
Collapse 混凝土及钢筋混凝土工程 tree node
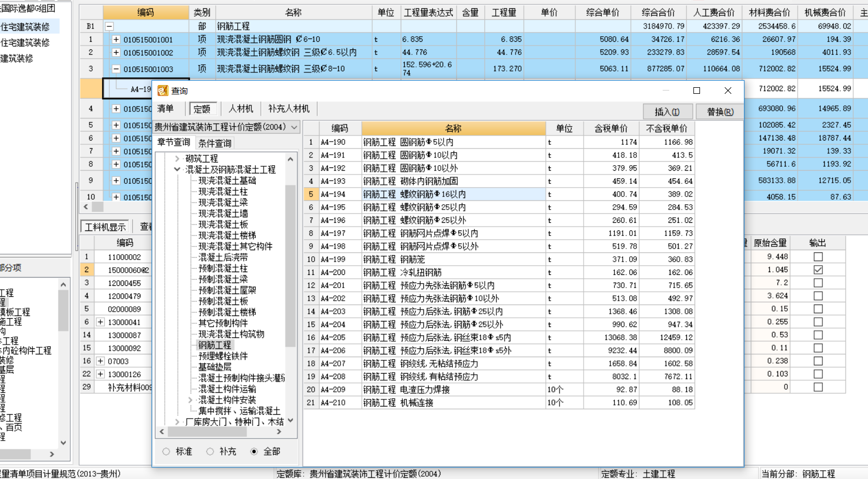click(x=177, y=170)
